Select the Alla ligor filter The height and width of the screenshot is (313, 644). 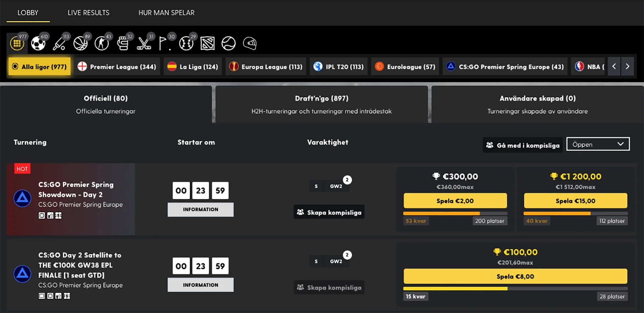[x=39, y=67]
